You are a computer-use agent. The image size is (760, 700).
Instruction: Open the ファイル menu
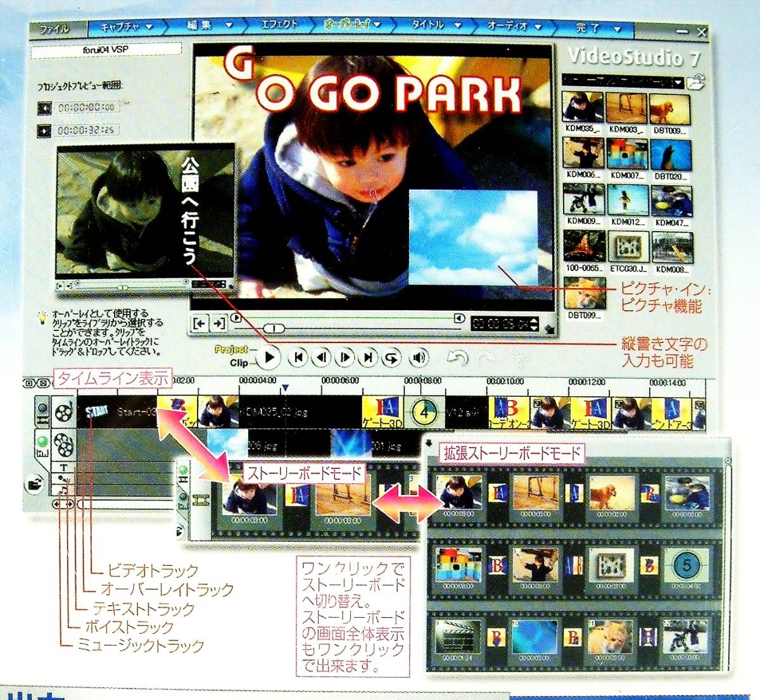pos(53,28)
